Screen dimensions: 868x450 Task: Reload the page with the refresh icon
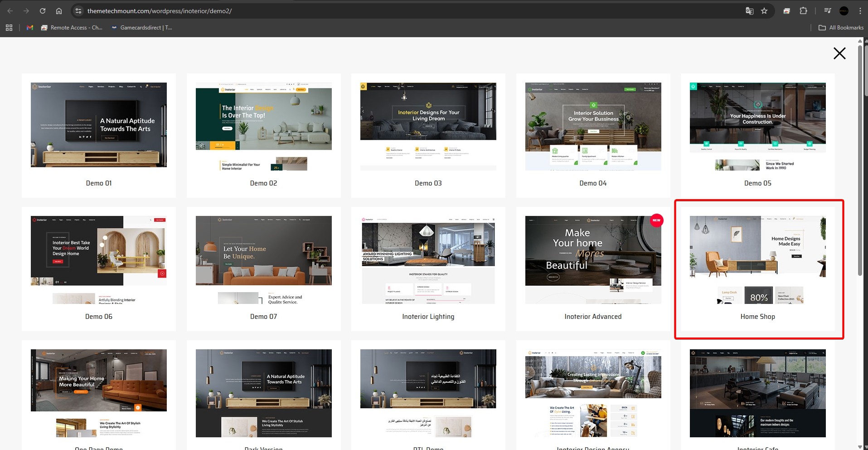43,11
